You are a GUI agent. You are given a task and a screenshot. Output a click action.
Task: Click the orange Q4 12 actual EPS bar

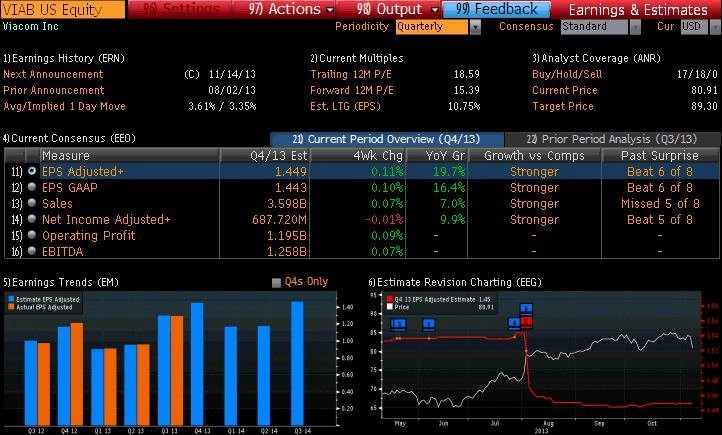[77, 374]
